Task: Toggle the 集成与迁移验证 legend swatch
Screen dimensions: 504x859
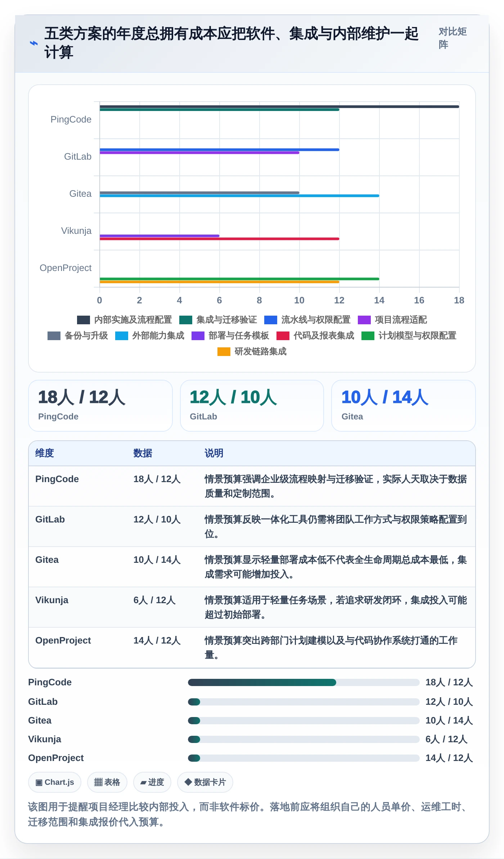Action: click(x=185, y=320)
